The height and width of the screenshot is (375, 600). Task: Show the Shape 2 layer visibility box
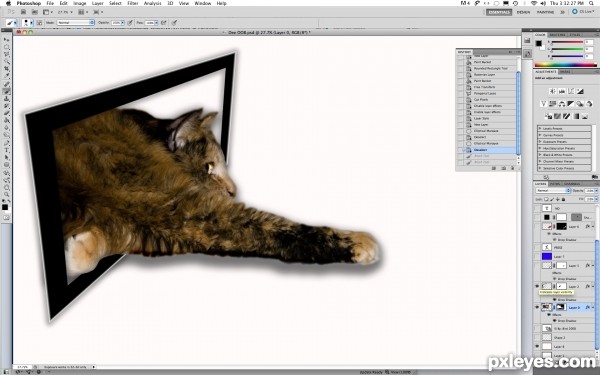click(537, 338)
